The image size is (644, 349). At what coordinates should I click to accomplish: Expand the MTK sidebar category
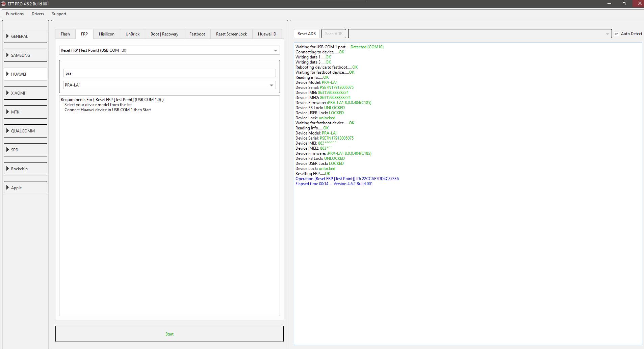[25, 112]
